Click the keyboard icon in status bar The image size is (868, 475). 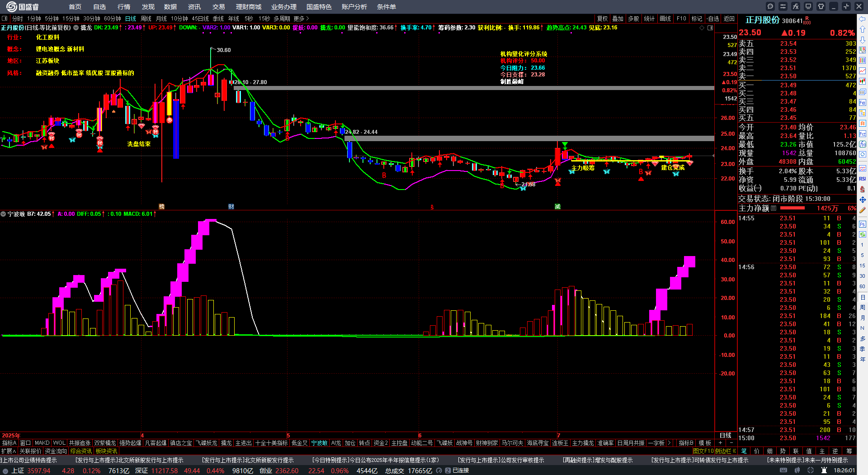click(x=783, y=470)
